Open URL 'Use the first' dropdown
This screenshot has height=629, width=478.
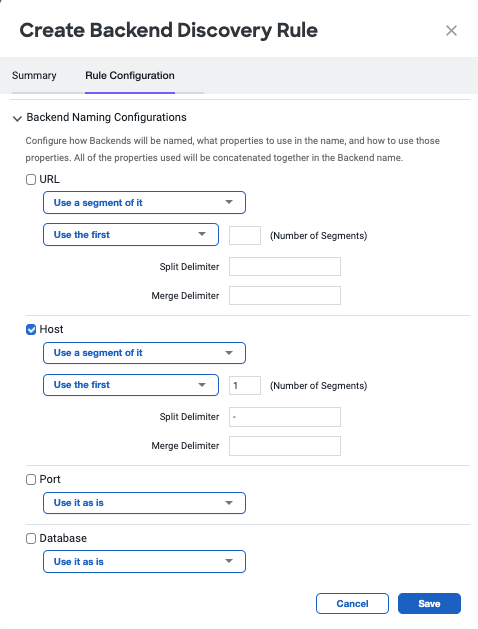(131, 235)
